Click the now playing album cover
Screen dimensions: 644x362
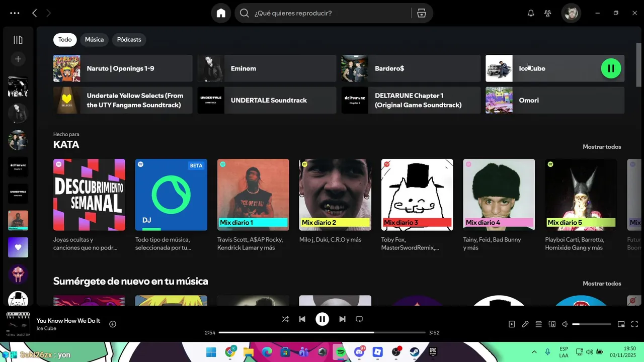(x=18, y=324)
